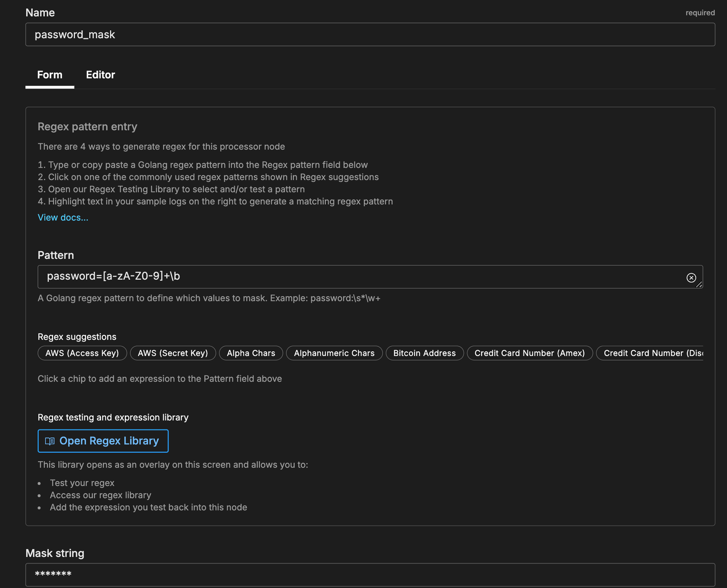Viewport: 727px width, 588px height.
Task: Click the Pattern field label
Action: pos(56,255)
